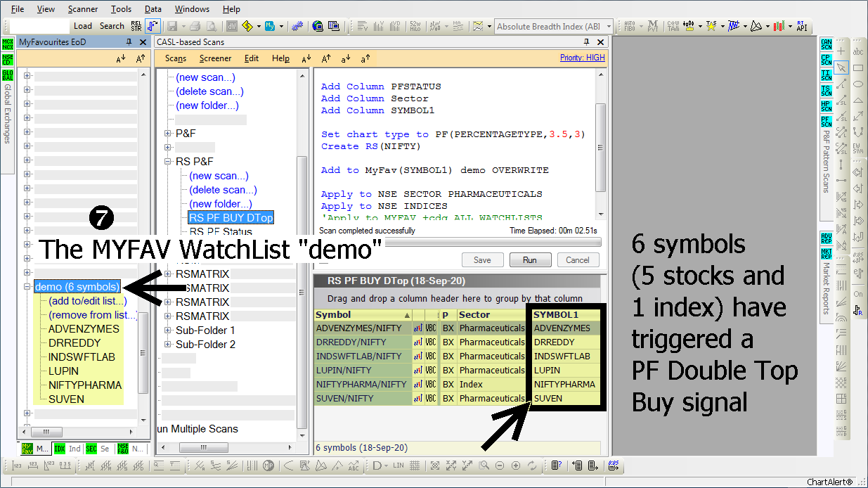Open the Scans menu in CASL panel
This screenshot has height=488, width=868.
[176, 58]
